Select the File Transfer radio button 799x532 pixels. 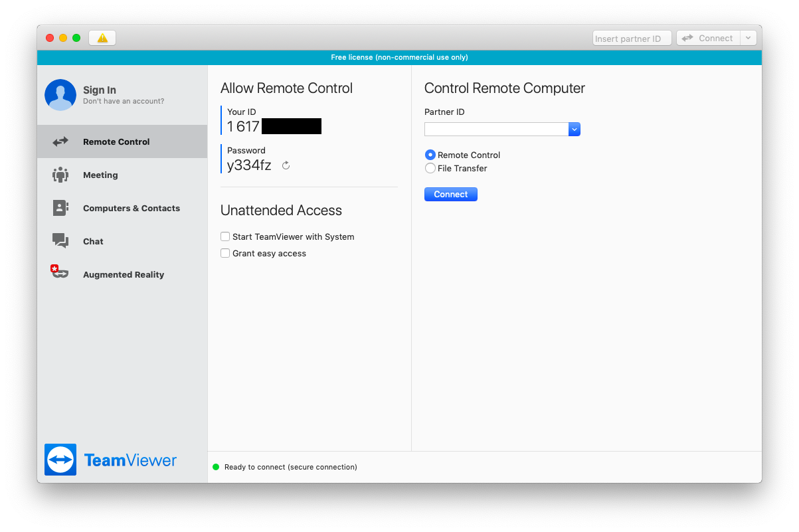coord(430,168)
